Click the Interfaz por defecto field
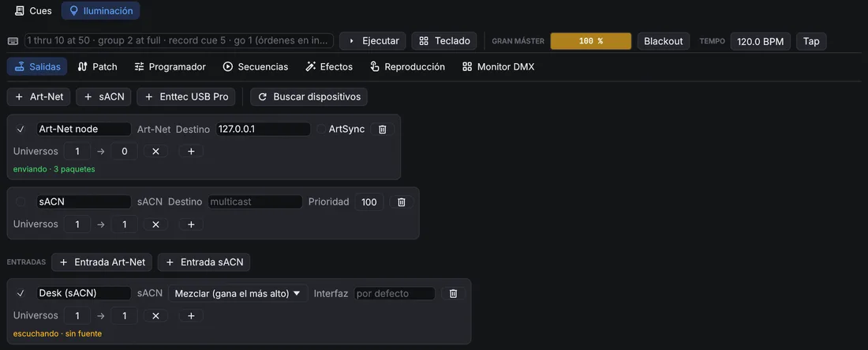 click(395, 293)
